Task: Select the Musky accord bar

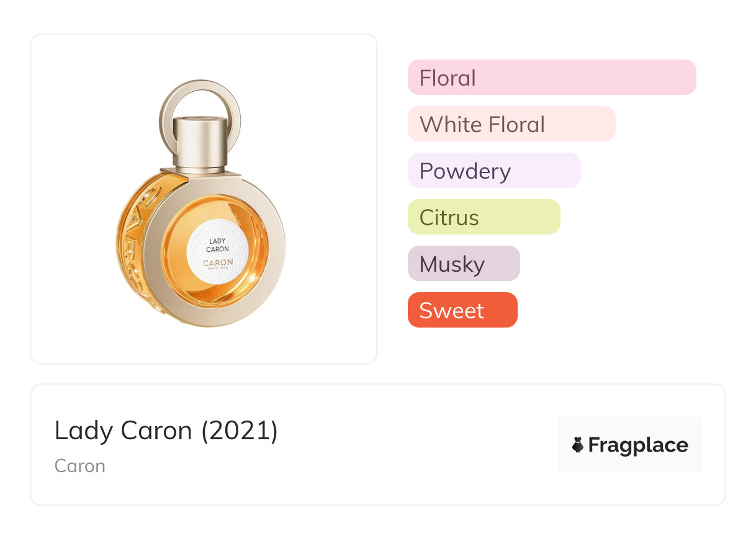Action: (463, 264)
